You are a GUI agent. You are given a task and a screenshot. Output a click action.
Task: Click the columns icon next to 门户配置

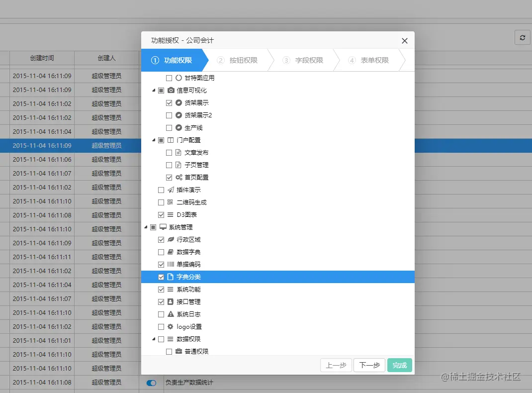point(171,140)
